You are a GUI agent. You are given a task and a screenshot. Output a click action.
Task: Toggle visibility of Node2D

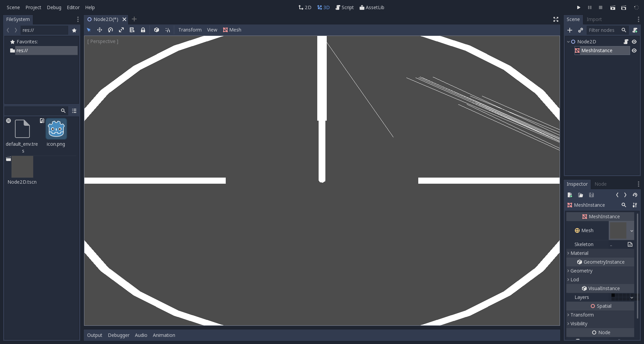pos(634,42)
